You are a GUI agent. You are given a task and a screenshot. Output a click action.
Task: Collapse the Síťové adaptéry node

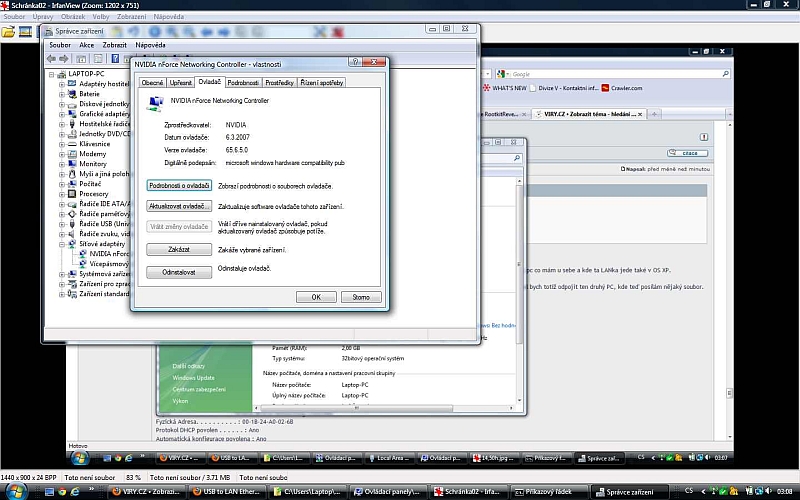click(62, 244)
